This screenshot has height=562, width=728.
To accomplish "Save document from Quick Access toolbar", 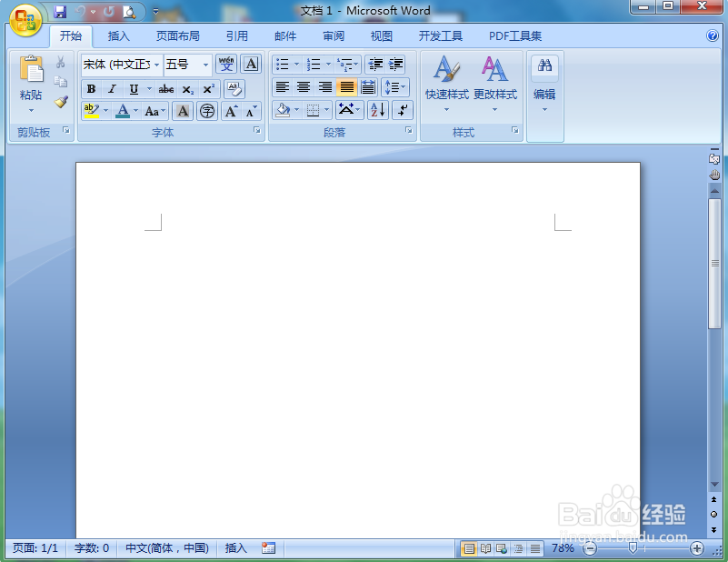I will point(60,12).
